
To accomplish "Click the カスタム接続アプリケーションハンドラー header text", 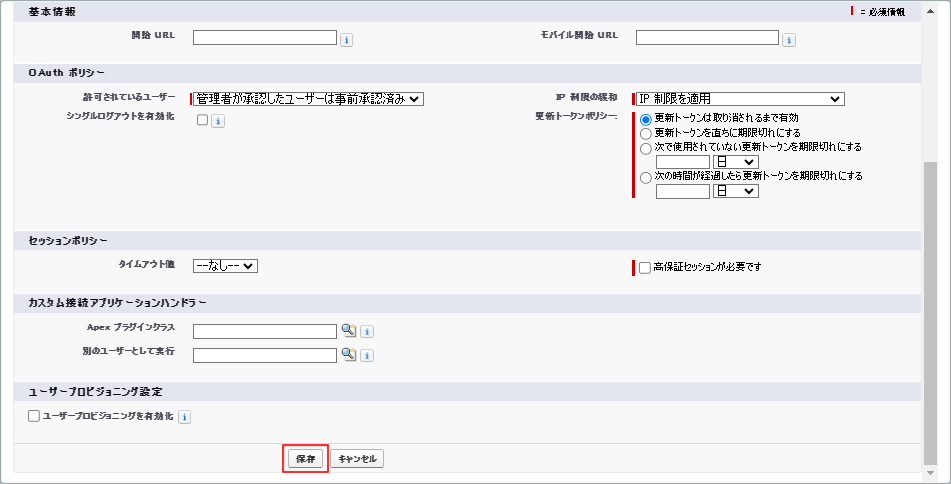I will [x=117, y=303].
